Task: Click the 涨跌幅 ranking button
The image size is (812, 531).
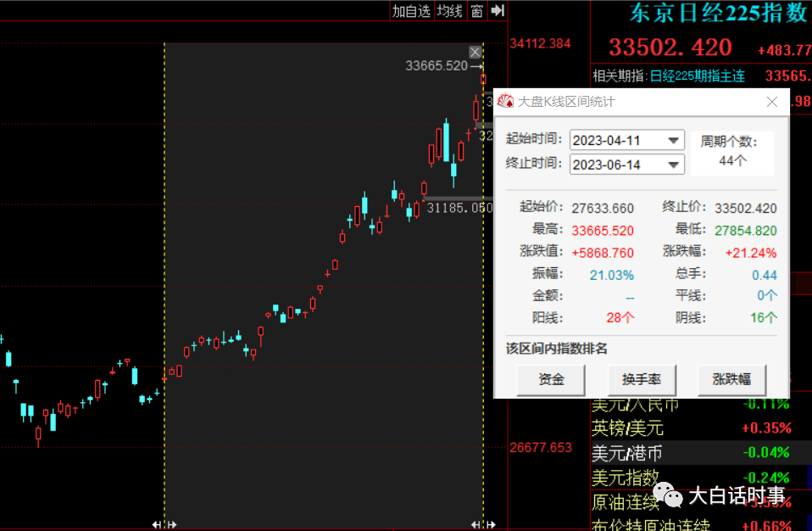Action: point(731,380)
